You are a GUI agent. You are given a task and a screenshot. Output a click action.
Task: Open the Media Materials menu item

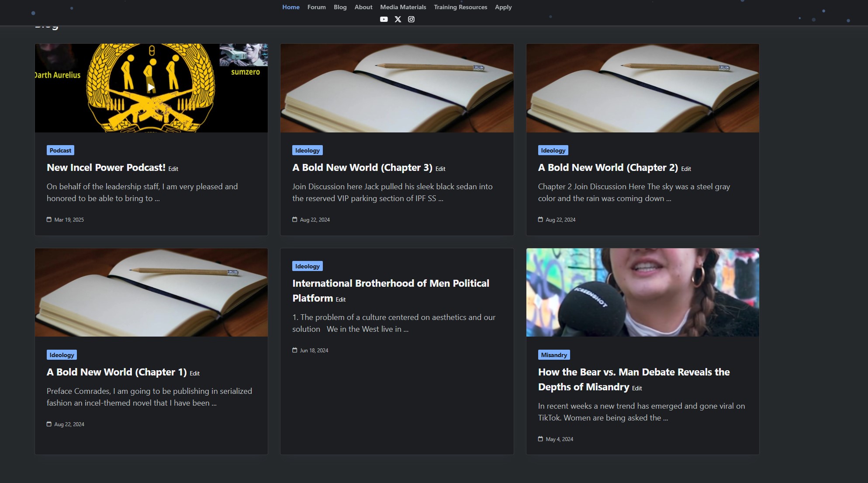[x=403, y=7]
